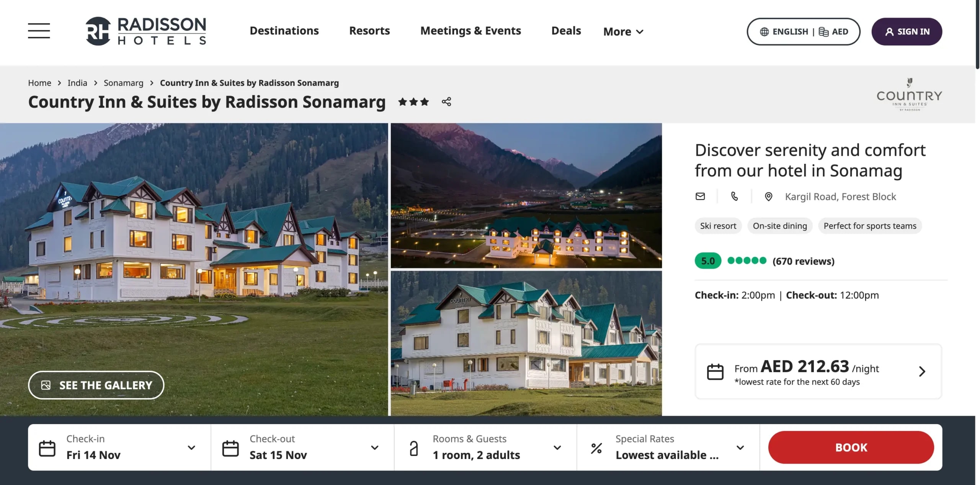Open the hamburger navigation menu
The height and width of the screenshot is (485, 980).
click(39, 31)
